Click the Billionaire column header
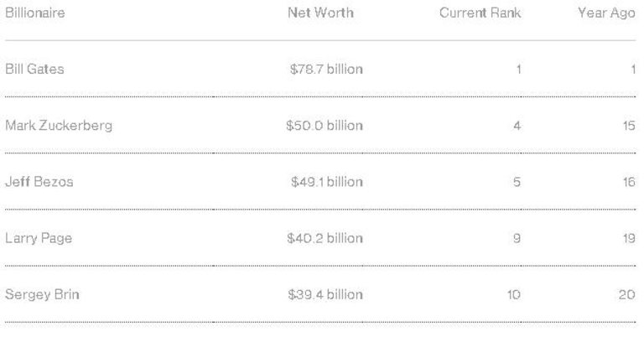Image resolution: width=644 pixels, height=337 pixels. (34, 13)
